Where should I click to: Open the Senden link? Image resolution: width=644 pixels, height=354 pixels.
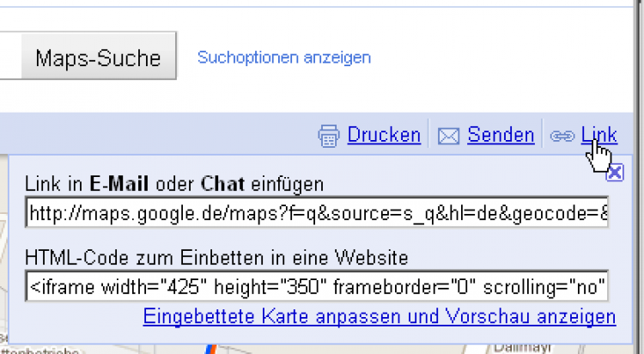(x=501, y=135)
